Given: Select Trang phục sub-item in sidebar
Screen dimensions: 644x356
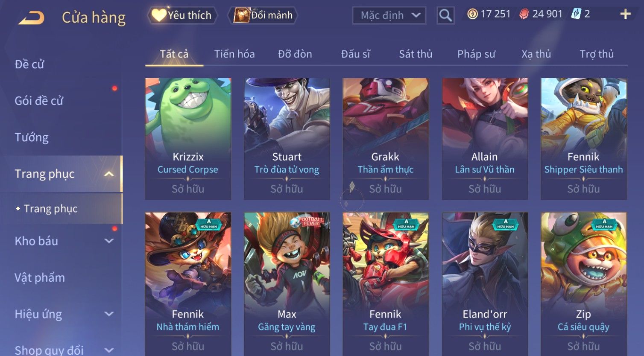Looking at the screenshot, I should [x=51, y=209].
